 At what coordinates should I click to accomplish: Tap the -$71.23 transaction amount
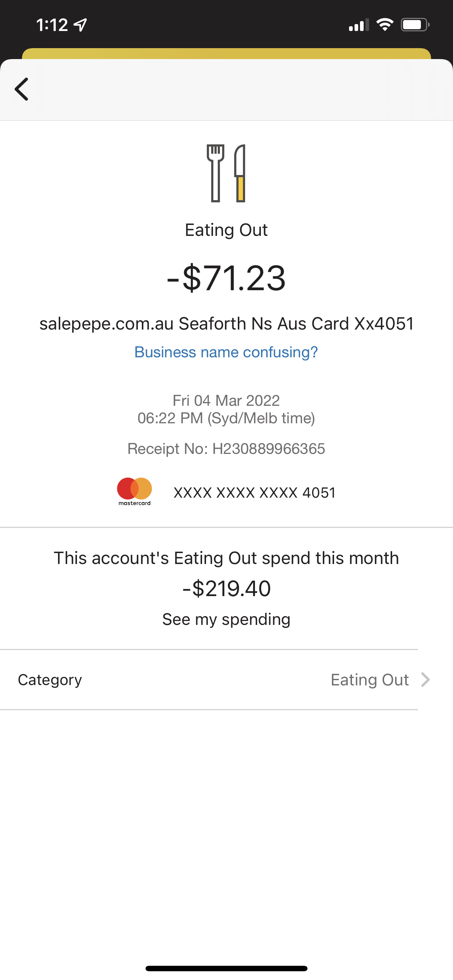click(226, 279)
